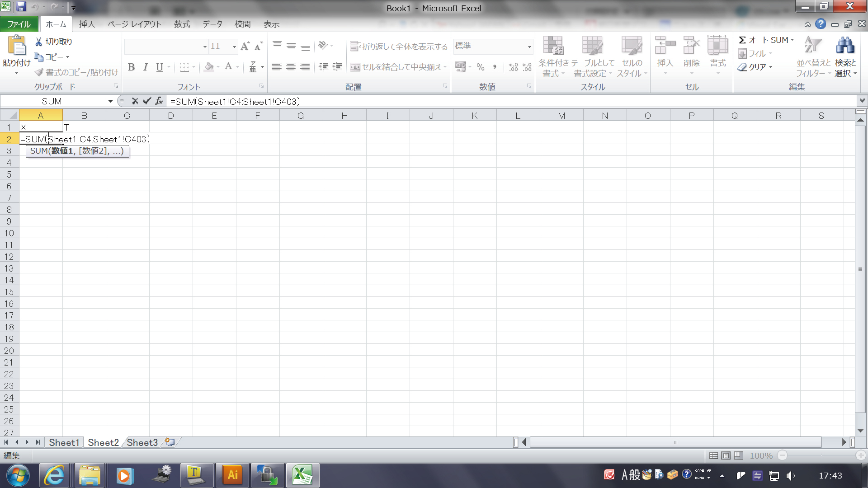
Task: Toggle Wrap Text (折り返して全体を表示する)
Action: click(398, 47)
